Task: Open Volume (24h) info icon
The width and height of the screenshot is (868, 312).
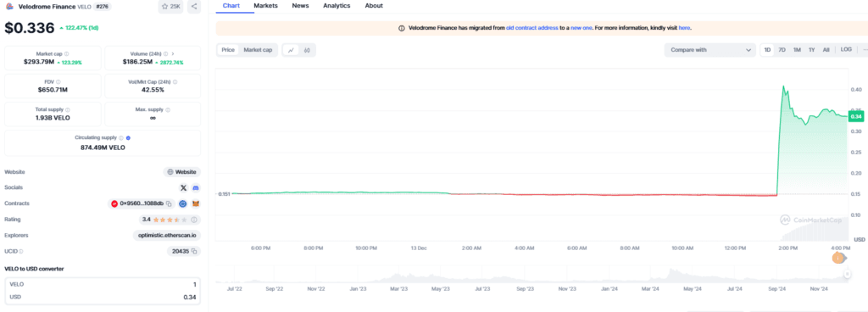Action: point(164,54)
